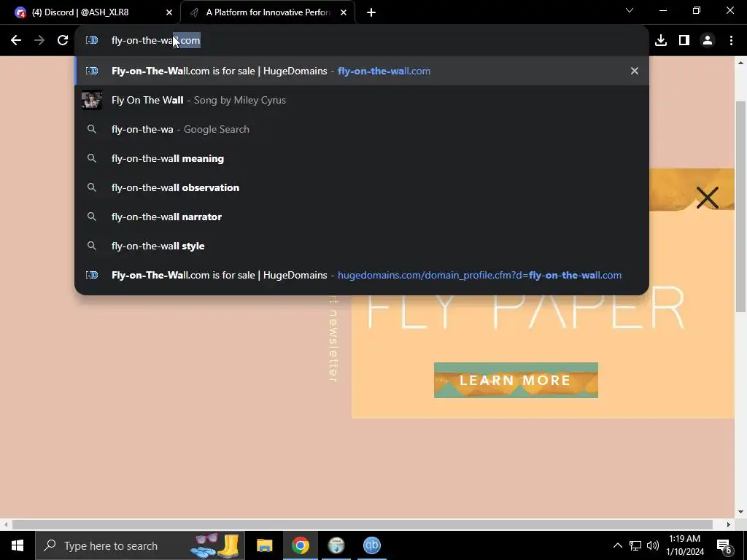Open the Windows Start menu
747x560 pixels.
[x=18, y=545]
